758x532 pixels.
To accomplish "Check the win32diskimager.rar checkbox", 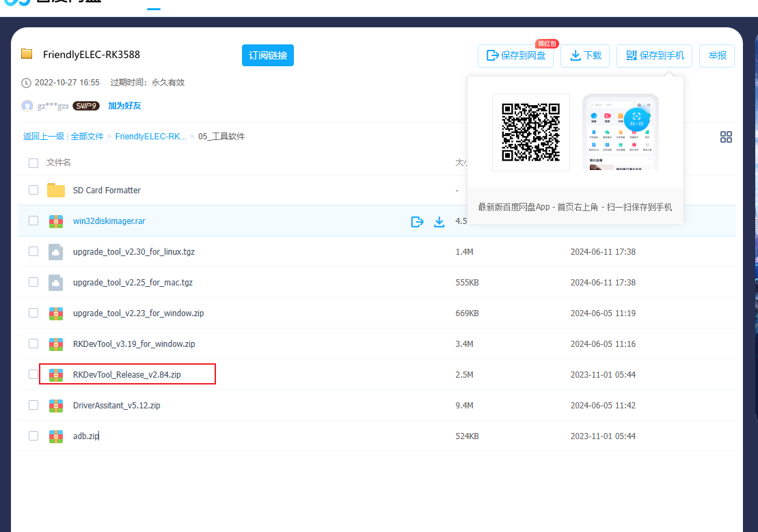I will pyautogui.click(x=33, y=221).
